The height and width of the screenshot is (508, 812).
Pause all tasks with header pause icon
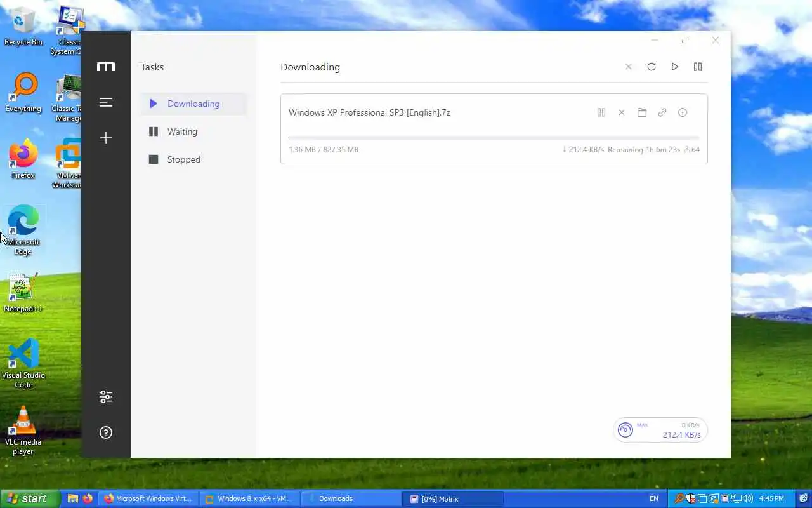point(698,67)
